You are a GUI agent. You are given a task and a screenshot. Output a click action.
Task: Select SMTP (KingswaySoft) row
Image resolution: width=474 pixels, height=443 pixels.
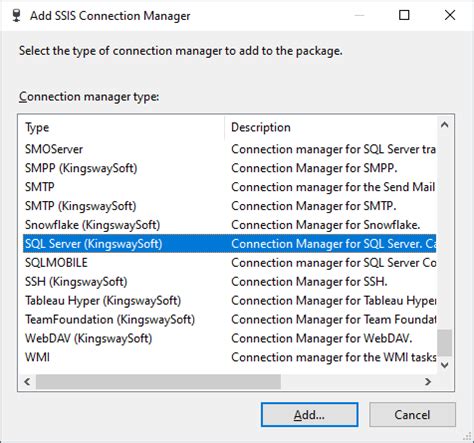[x=229, y=206]
